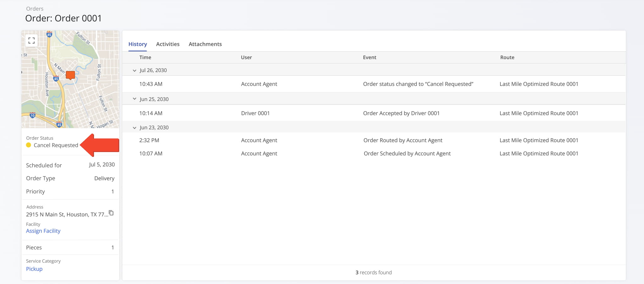Collapse the Jun 23, 2030 history group

tap(135, 127)
